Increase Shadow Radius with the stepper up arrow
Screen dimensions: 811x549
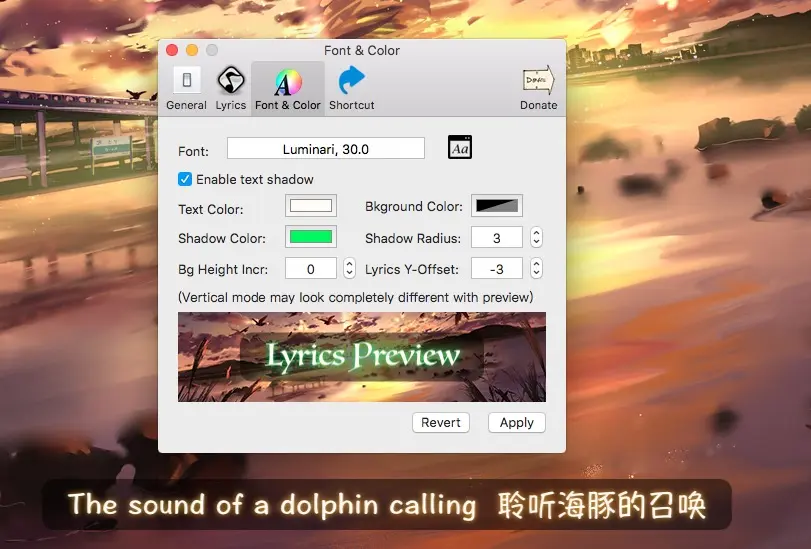pos(536,233)
